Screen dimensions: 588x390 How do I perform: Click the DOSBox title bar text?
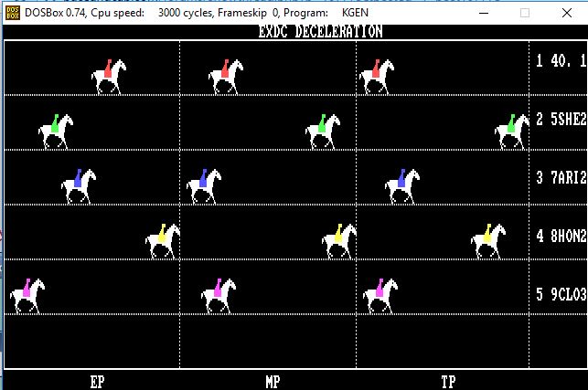(x=197, y=13)
